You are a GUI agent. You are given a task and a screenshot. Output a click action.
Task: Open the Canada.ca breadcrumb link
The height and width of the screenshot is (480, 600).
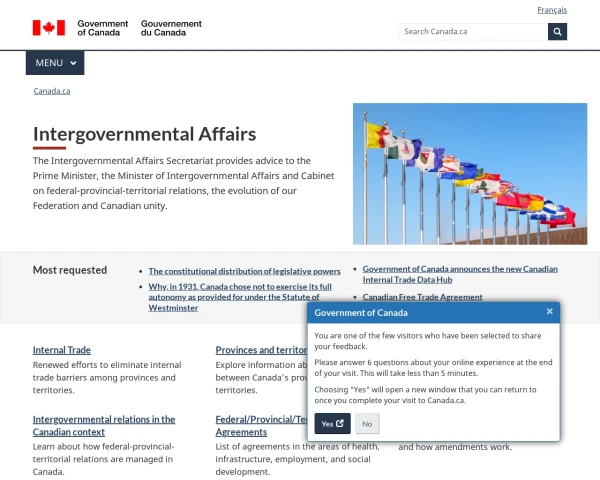(51, 91)
